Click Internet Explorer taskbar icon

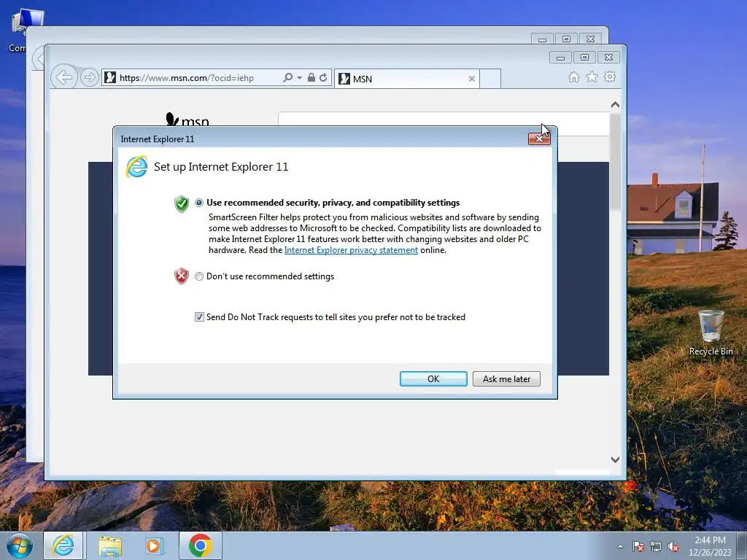[63, 545]
